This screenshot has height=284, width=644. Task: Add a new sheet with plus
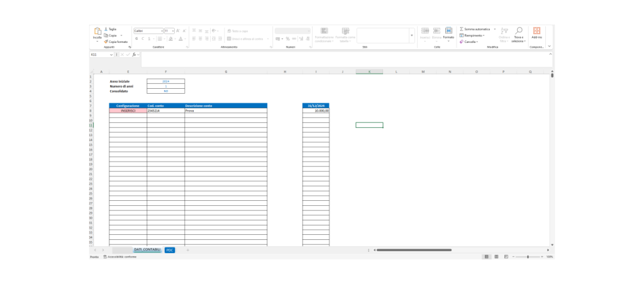click(187, 250)
